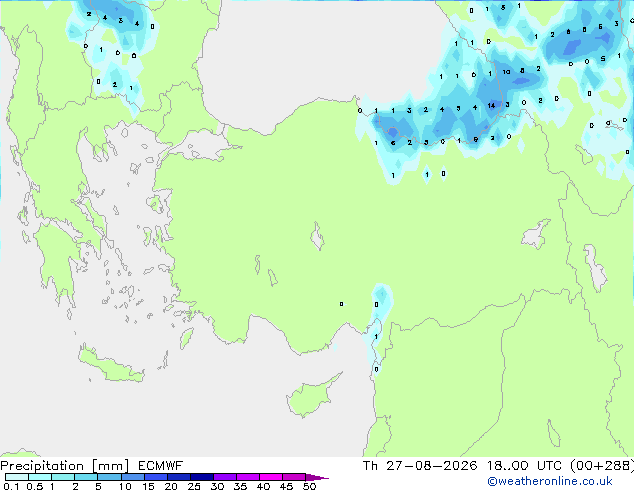Click the island of Crete on map

pos(111,366)
